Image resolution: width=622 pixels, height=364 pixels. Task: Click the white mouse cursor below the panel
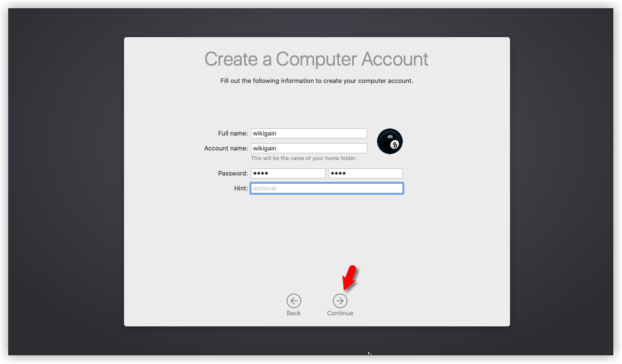[x=370, y=354]
